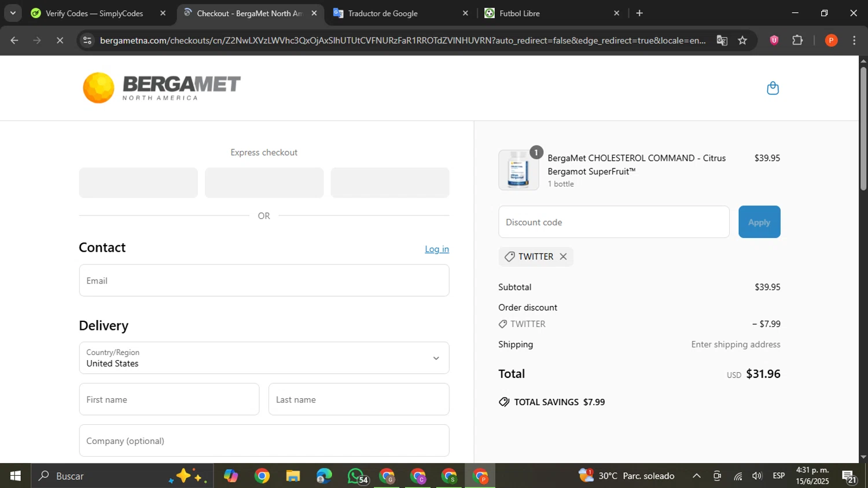Screen dimensions: 868x488
Task: Open the uBlock shield extension icon
Action: tap(774, 41)
